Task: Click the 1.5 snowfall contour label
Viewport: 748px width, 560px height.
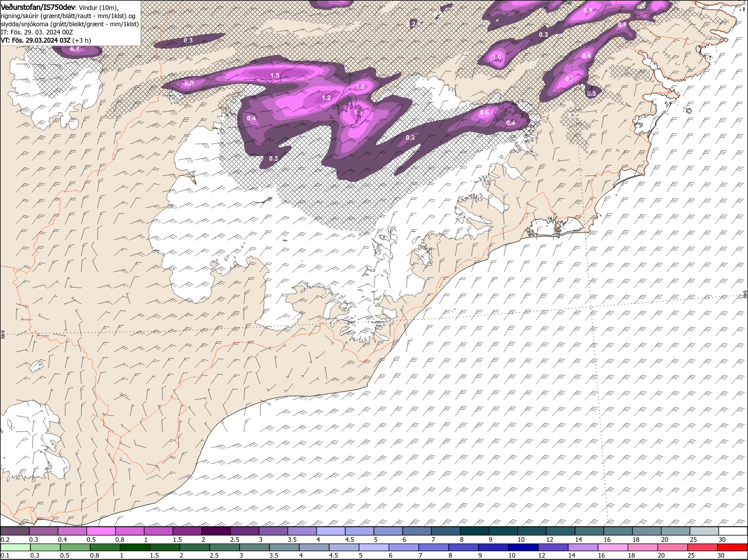Action: tap(275, 76)
